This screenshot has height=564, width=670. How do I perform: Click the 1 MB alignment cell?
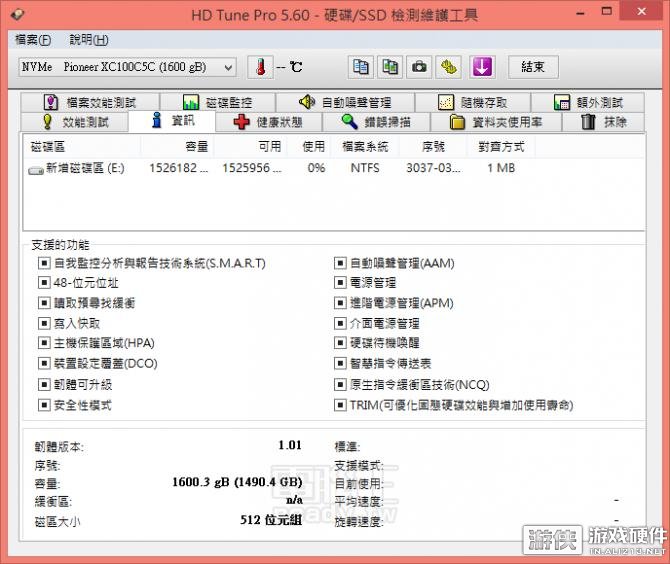[501, 168]
